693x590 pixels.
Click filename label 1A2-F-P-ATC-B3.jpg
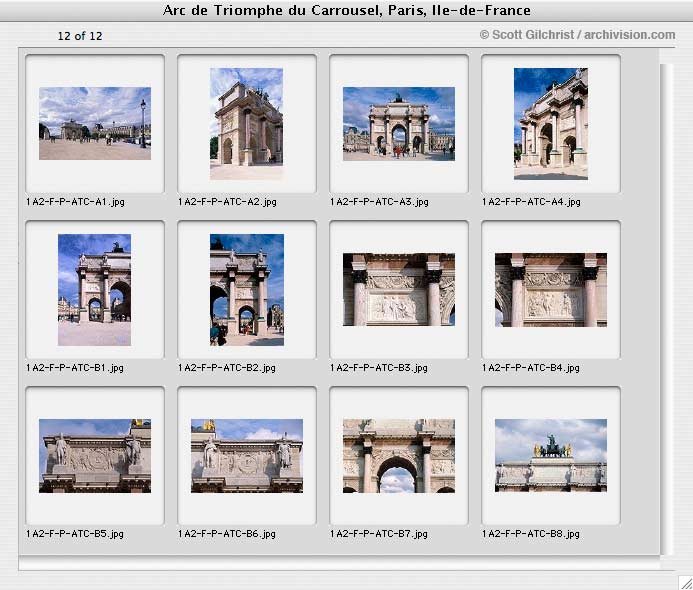[379, 368]
